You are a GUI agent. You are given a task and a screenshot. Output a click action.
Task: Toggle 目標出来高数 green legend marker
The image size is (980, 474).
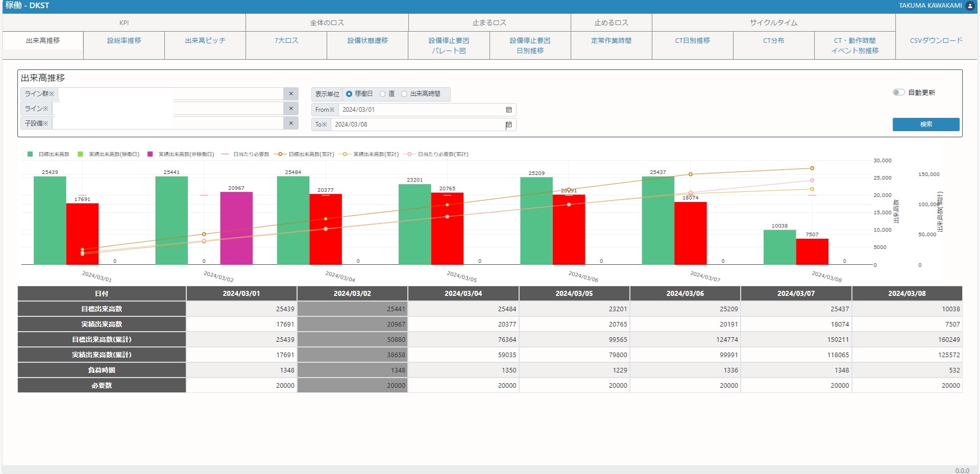click(x=30, y=154)
